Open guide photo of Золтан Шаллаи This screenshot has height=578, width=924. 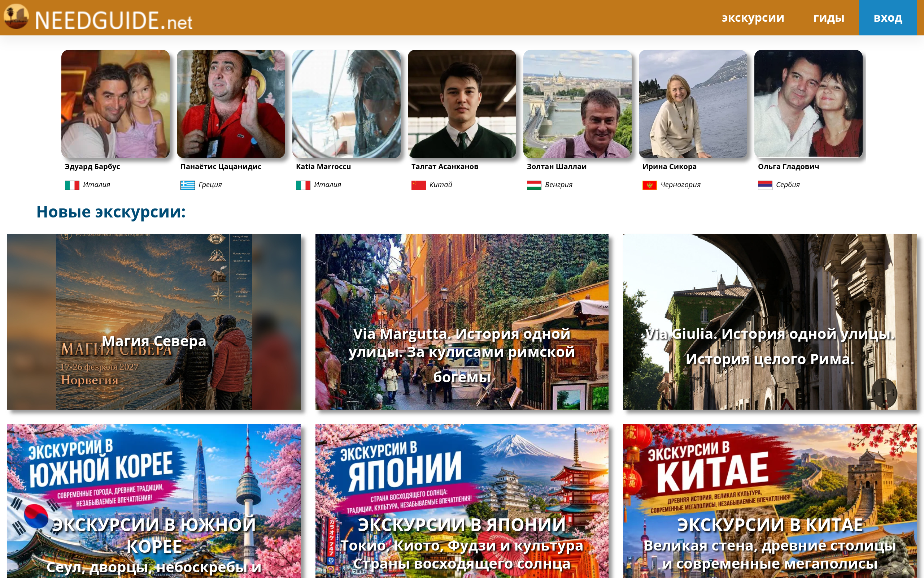coord(577,104)
